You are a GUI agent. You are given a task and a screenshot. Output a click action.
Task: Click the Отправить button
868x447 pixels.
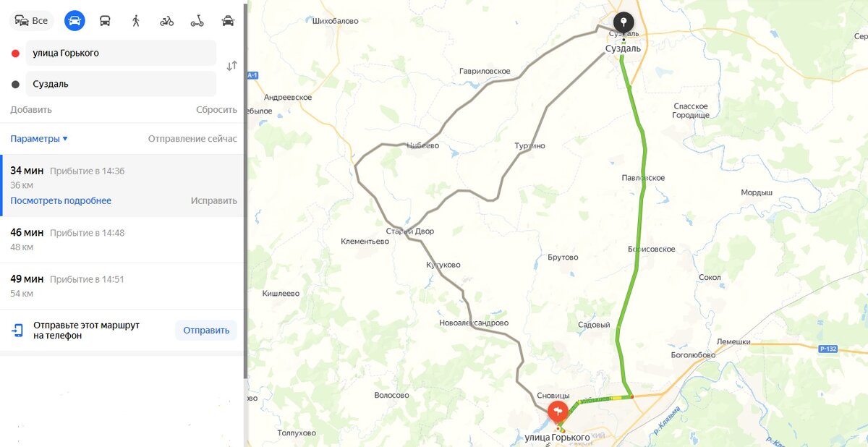tap(206, 331)
